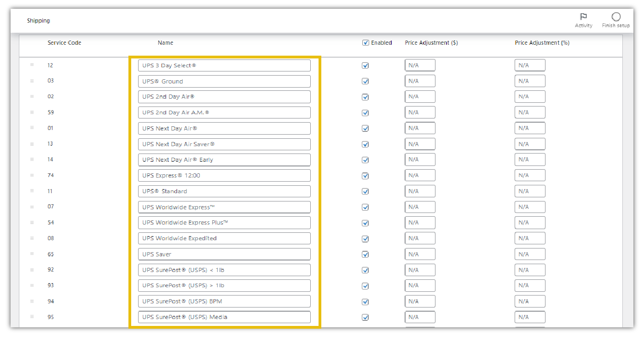
Task: Click the Activity label
Action: pos(584,26)
